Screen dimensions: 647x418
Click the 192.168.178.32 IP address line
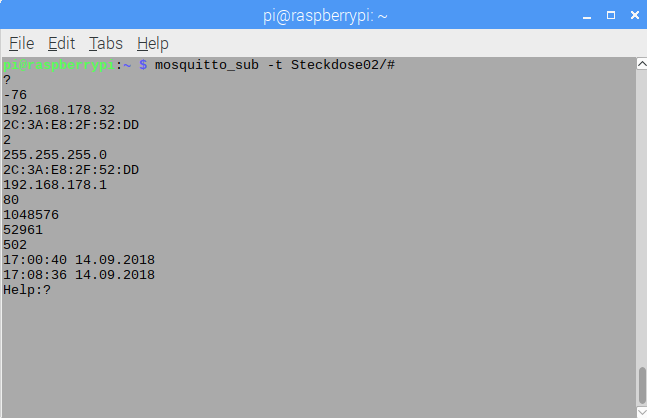pyautogui.click(x=59, y=110)
